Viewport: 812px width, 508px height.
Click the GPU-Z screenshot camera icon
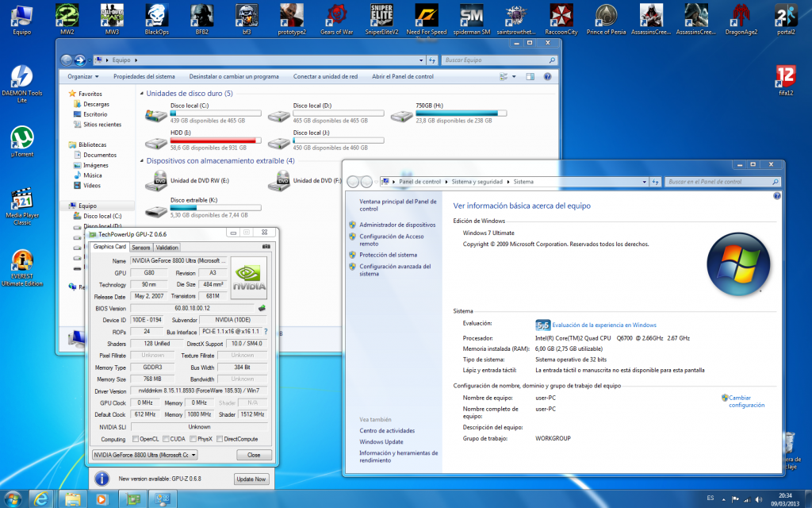coord(266,247)
